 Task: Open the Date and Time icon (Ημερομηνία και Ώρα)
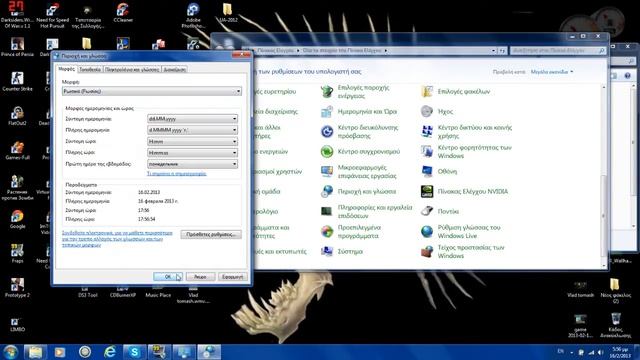click(x=327, y=111)
